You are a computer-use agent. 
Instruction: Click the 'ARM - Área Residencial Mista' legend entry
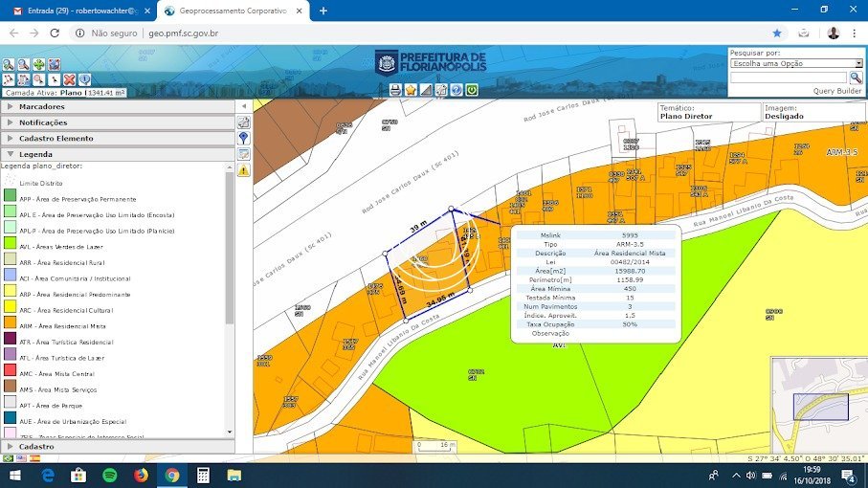pyautogui.click(x=62, y=326)
